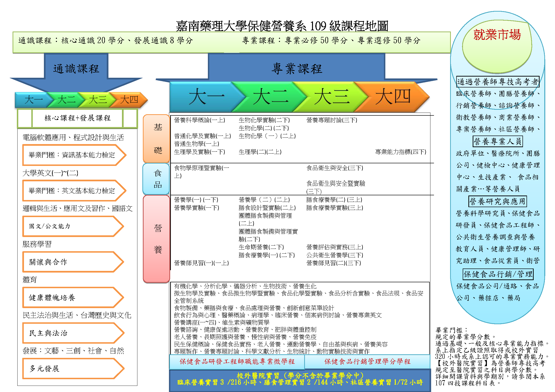Click the title 嘉南藥理大學保健營養系 109 級課程地圖

click(282, 26)
